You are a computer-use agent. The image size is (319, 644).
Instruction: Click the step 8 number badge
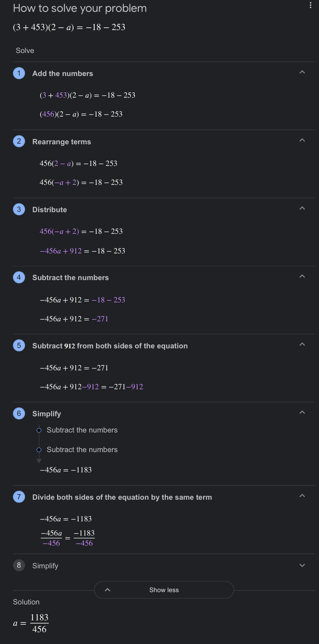point(19,565)
